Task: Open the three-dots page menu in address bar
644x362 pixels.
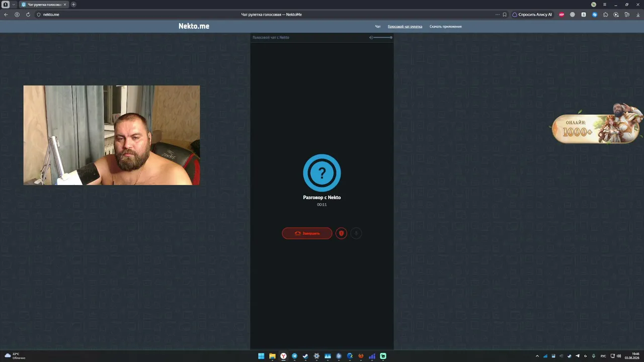Action: [497, 15]
